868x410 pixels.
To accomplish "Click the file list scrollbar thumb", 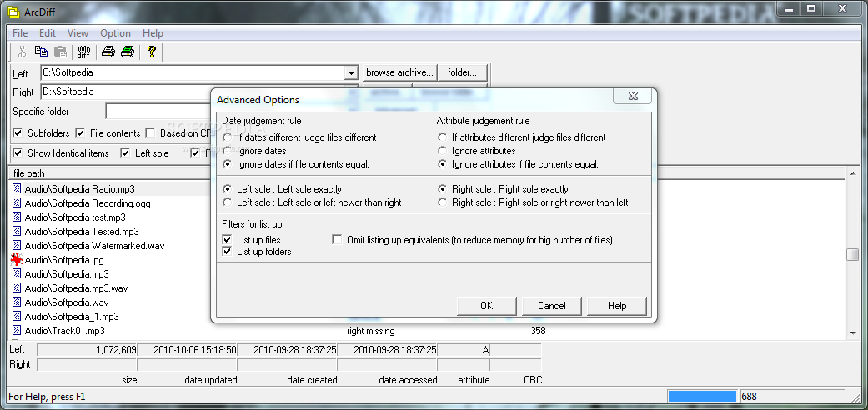I will click(x=852, y=254).
